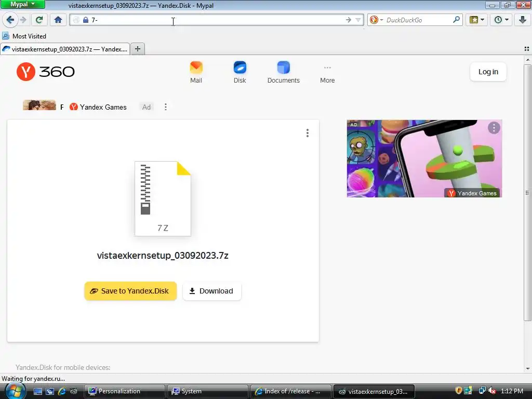Switch to Index of /release taskbar window
532x399 pixels.
(x=290, y=391)
